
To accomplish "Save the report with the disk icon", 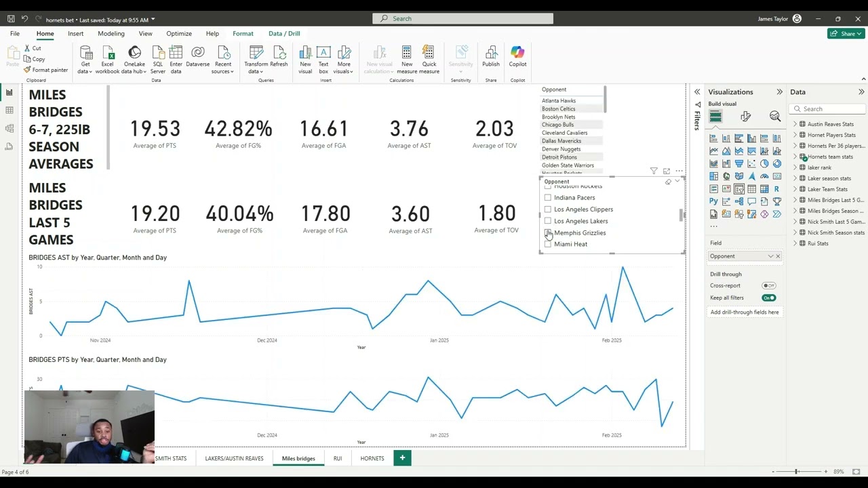I will pos(11,19).
